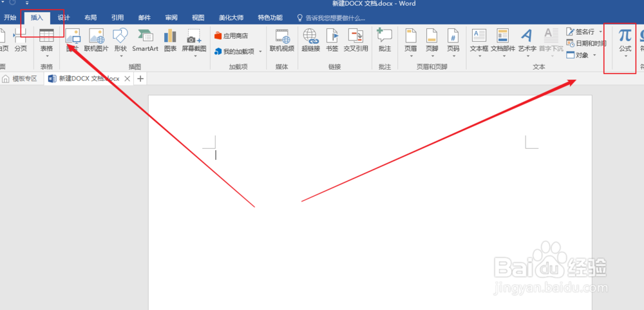
Task: Open the 特色功能 tab
Action: (270, 17)
